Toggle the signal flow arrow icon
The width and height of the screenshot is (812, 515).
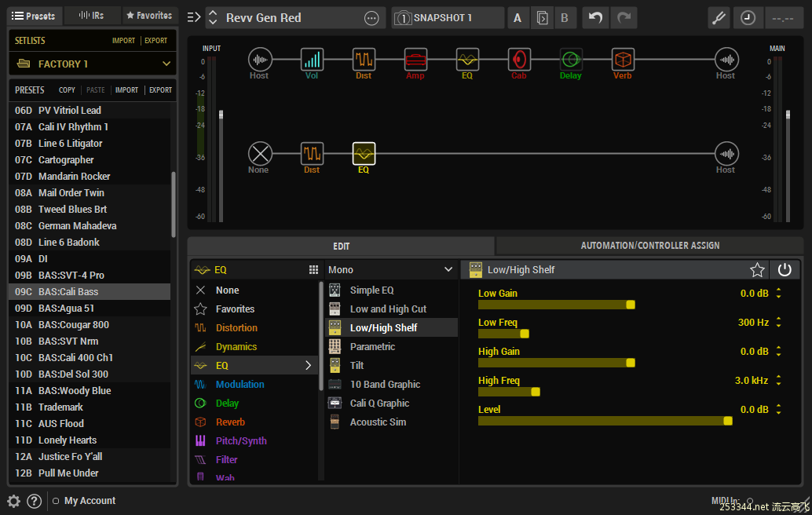pos(194,17)
